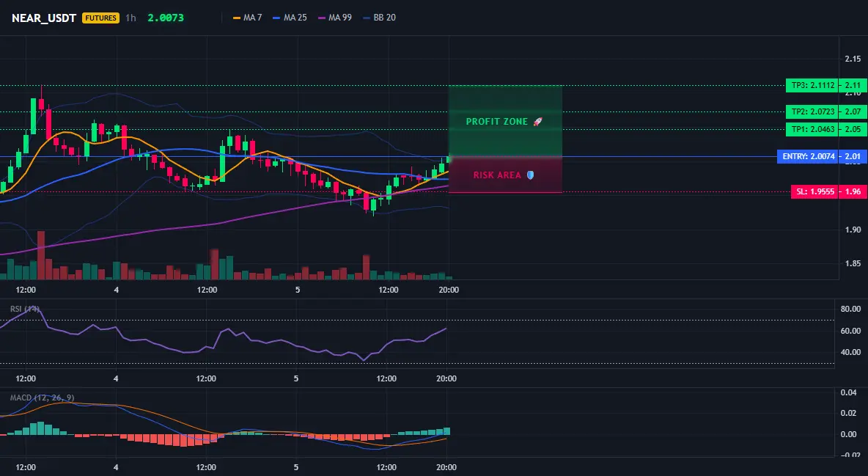Screen dimensions: 868x476
Task: Click the latest green MACD histogram bar
Action: 446,431
